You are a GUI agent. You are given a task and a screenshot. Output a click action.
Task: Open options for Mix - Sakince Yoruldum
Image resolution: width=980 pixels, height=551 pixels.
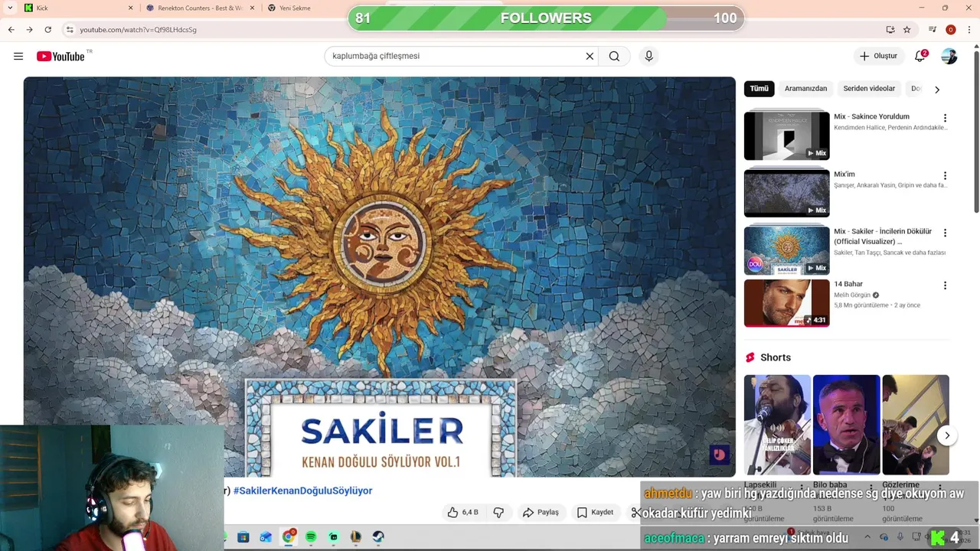pyautogui.click(x=945, y=118)
